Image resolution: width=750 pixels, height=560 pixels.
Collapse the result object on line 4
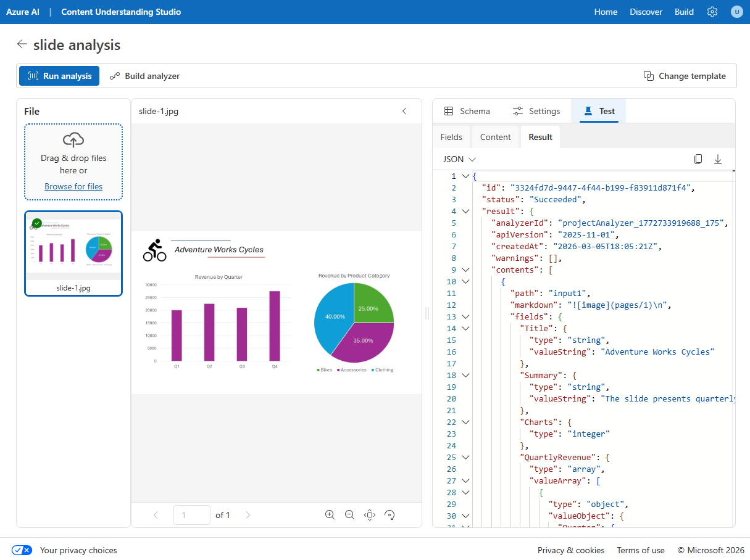click(465, 211)
